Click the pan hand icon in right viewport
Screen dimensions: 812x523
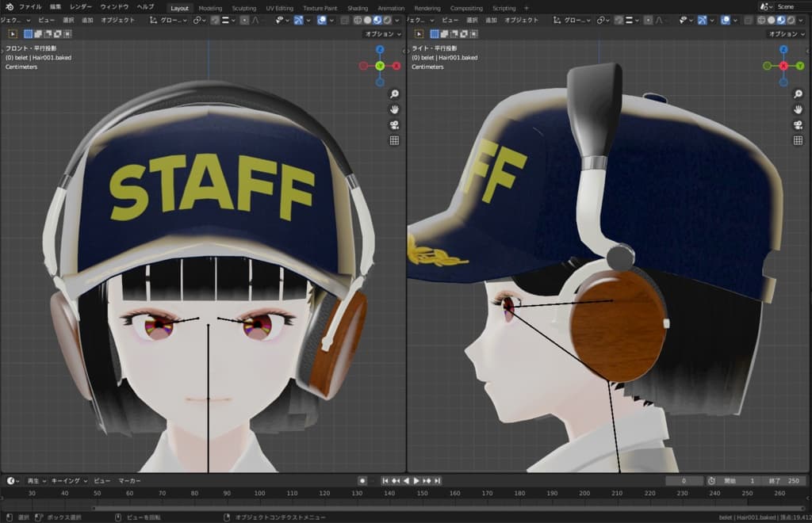[799, 109]
